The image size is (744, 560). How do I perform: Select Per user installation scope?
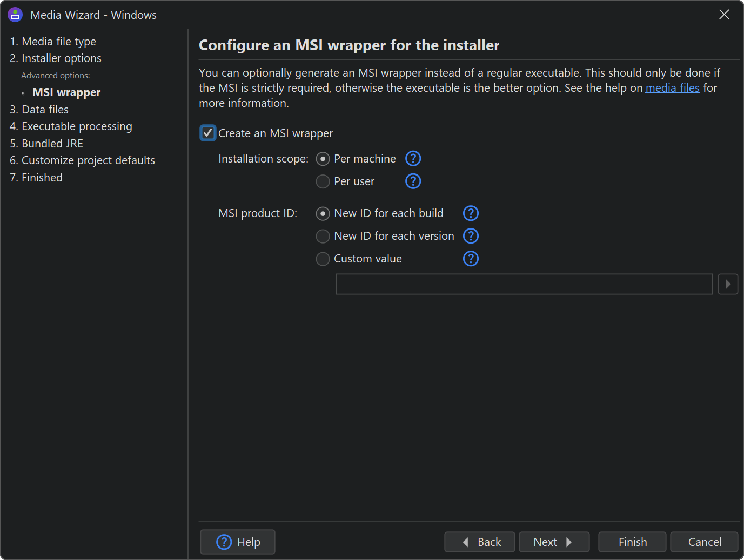pyautogui.click(x=323, y=181)
